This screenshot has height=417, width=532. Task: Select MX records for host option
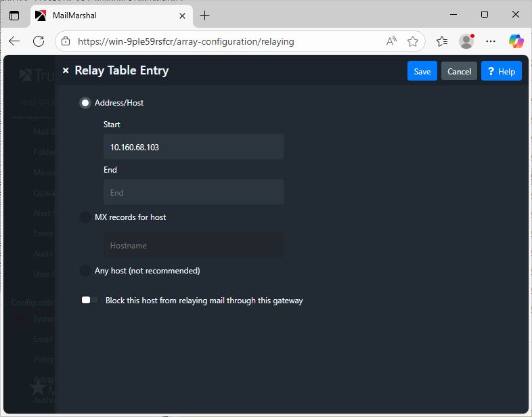pos(85,217)
